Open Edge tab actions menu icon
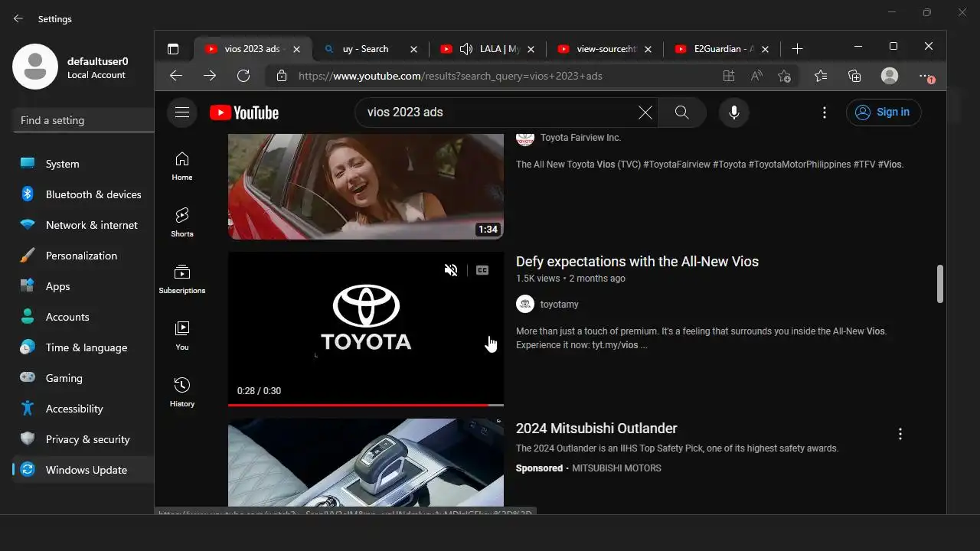Screen dimensions: 980x551 [x=173, y=49]
